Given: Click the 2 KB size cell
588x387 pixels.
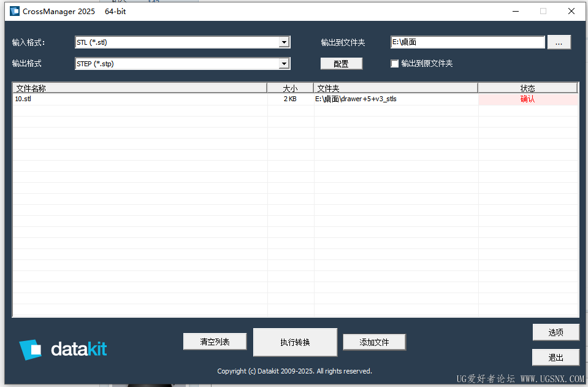Looking at the screenshot, I should [x=290, y=99].
